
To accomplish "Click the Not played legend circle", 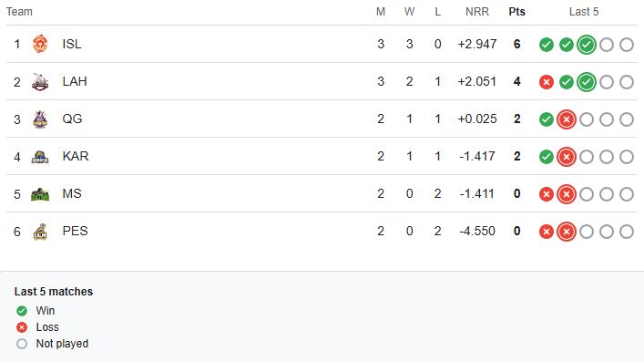I will (22, 344).
